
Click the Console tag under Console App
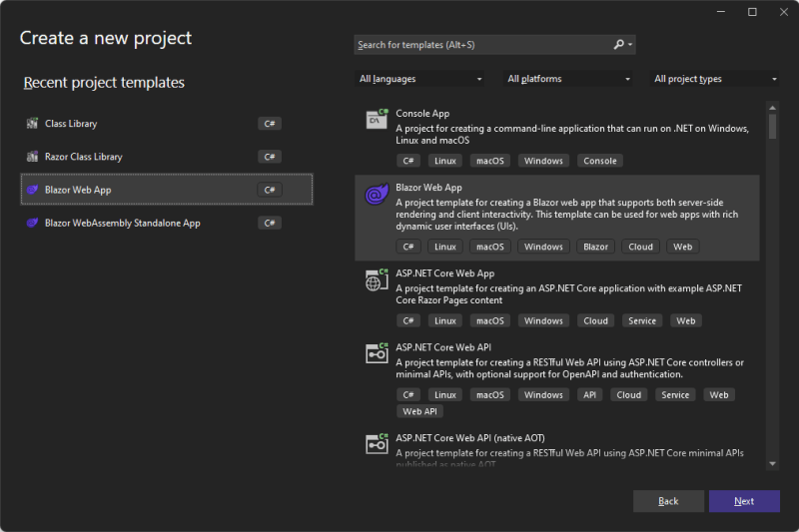(x=600, y=161)
